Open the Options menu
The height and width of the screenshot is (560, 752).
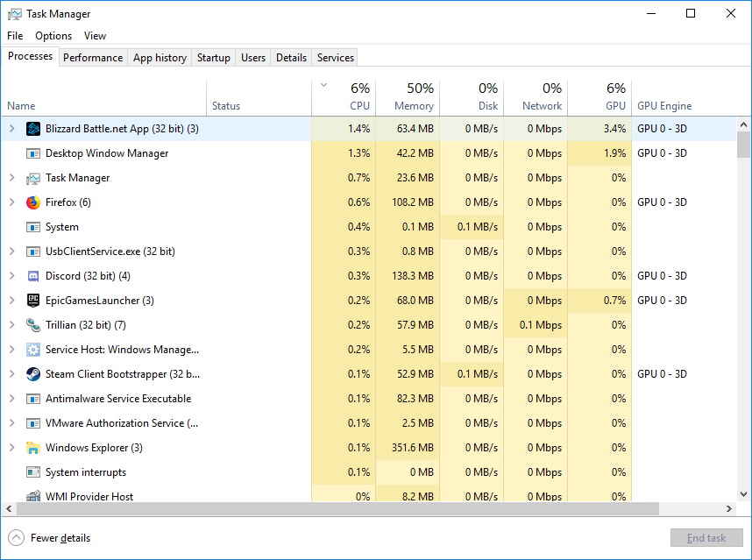click(x=53, y=36)
